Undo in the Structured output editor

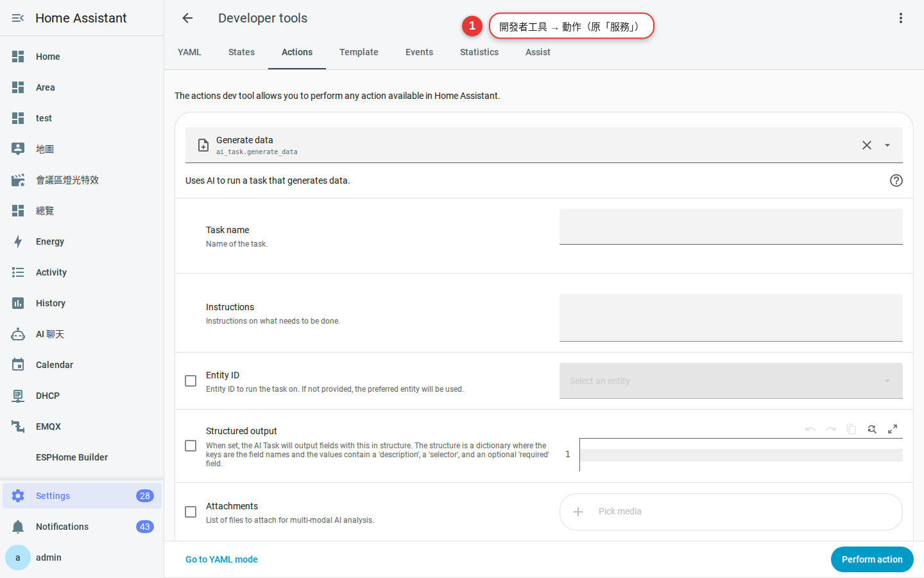(810, 429)
